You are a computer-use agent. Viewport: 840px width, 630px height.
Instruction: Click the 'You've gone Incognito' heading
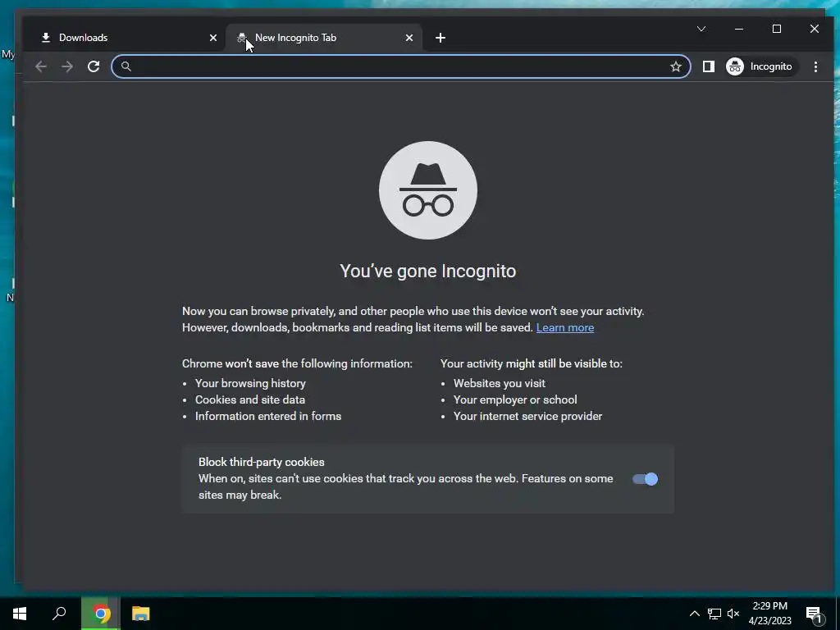click(428, 271)
